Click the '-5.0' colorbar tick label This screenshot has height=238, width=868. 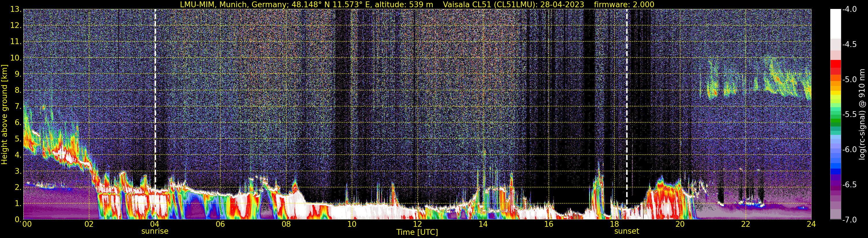(x=850, y=79)
